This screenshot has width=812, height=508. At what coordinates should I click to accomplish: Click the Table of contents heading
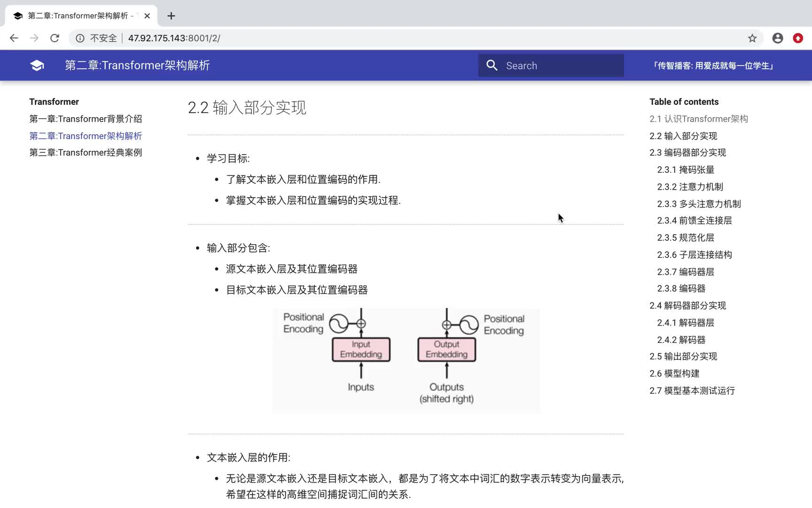tap(684, 102)
